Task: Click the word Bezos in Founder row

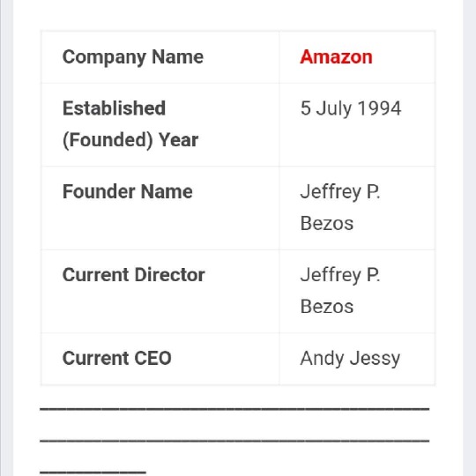Action: pos(327,223)
